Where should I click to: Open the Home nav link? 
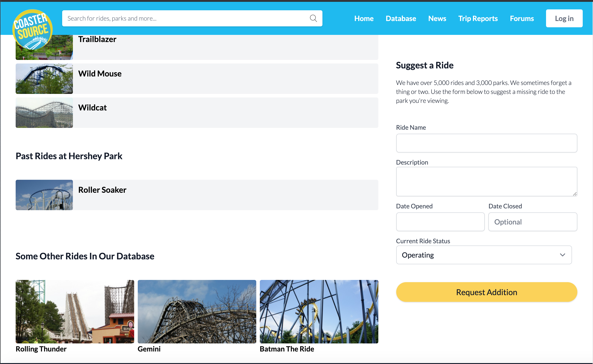click(x=364, y=19)
